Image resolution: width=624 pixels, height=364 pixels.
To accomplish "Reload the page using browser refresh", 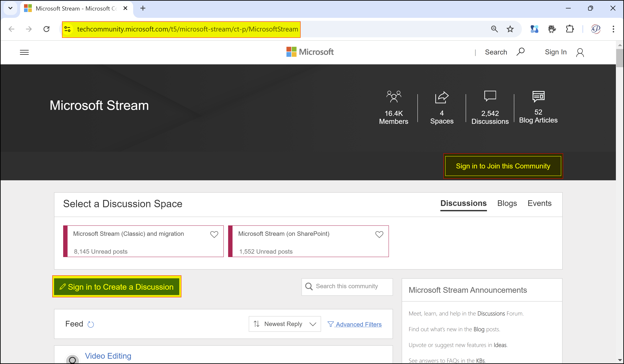I will pyautogui.click(x=47, y=29).
